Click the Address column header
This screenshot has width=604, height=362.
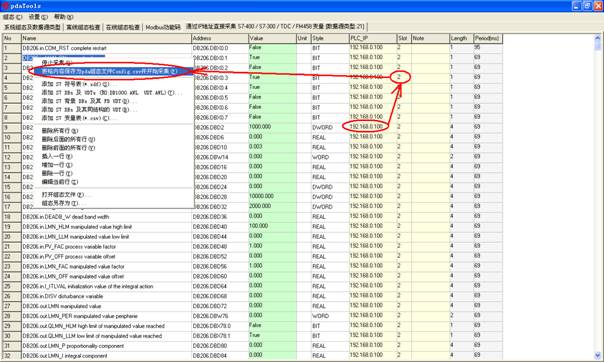220,38
